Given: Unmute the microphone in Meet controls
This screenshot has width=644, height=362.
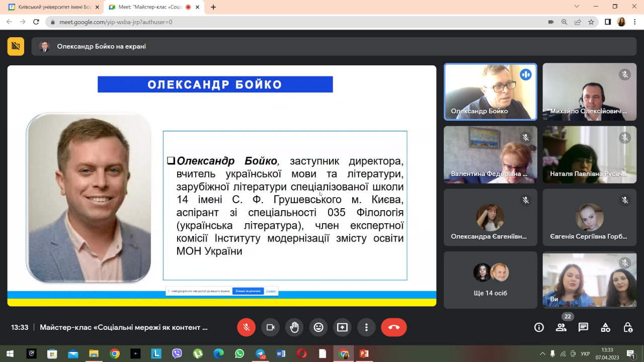Looking at the screenshot, I should [x=246, y=327].
